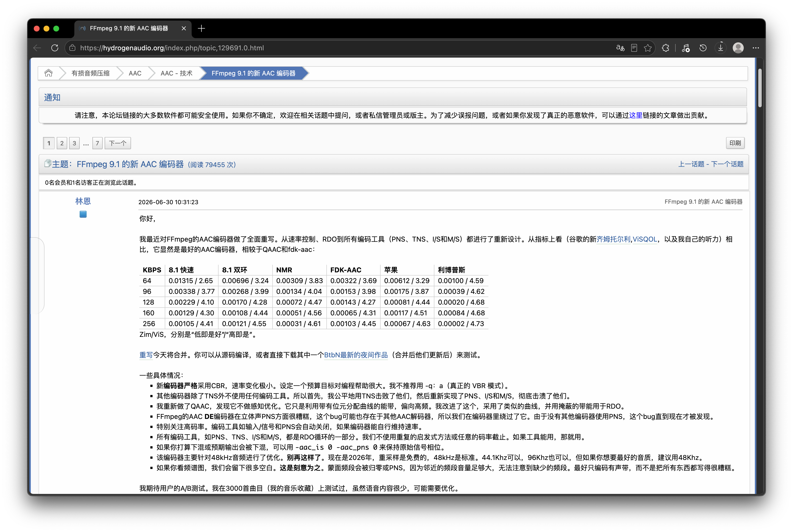Viewport: 793px width, 532px height.
Task: View site security lock info
Action: pos(72,48)
